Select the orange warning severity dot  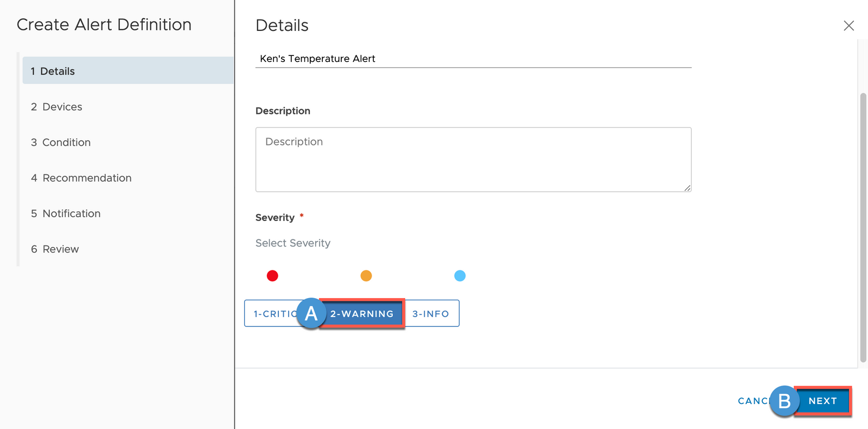click(366, 276)
